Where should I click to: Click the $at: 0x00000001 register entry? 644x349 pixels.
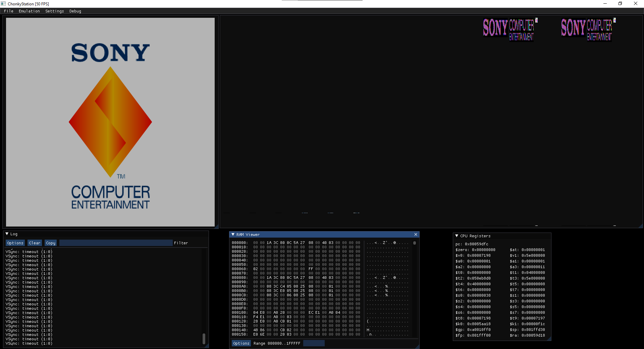point(527,250)
